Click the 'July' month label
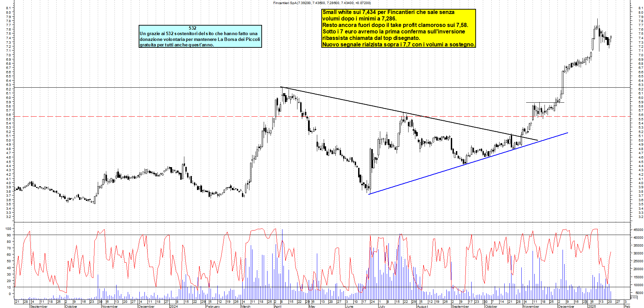 (382, 306)
